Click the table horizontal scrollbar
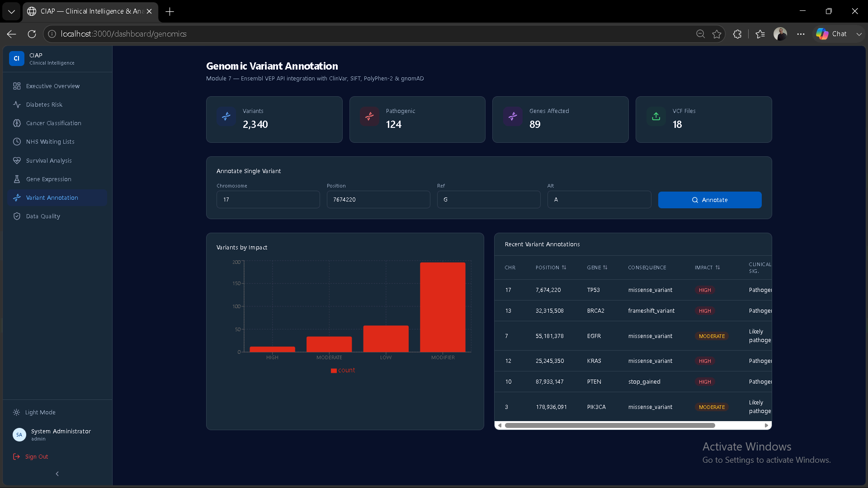868x488 pixels. (610, 425)
